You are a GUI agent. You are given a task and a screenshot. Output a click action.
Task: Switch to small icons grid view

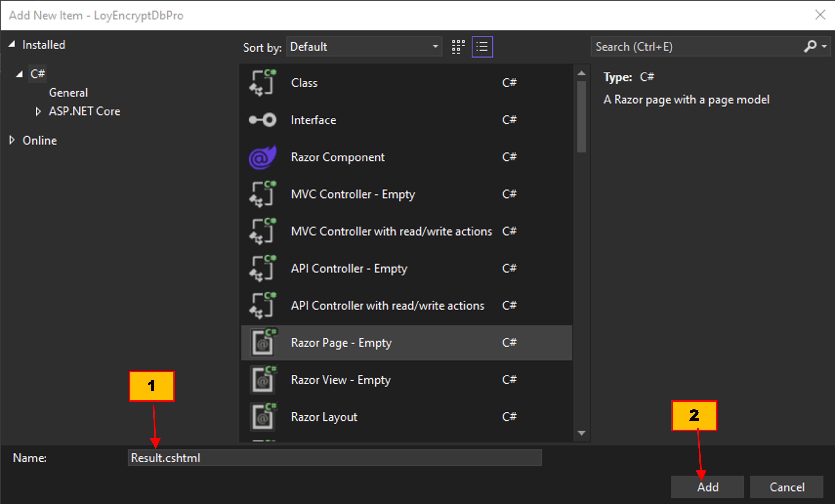[458, 47]
